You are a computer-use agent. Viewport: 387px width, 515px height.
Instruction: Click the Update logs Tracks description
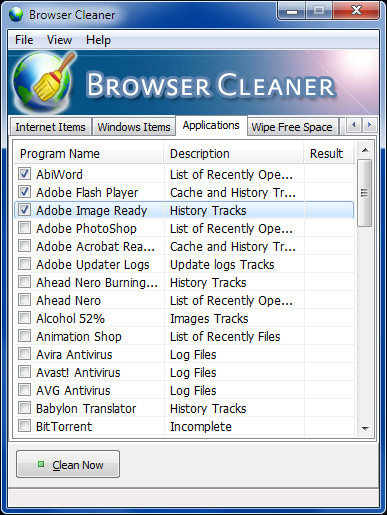coord(222,265)
